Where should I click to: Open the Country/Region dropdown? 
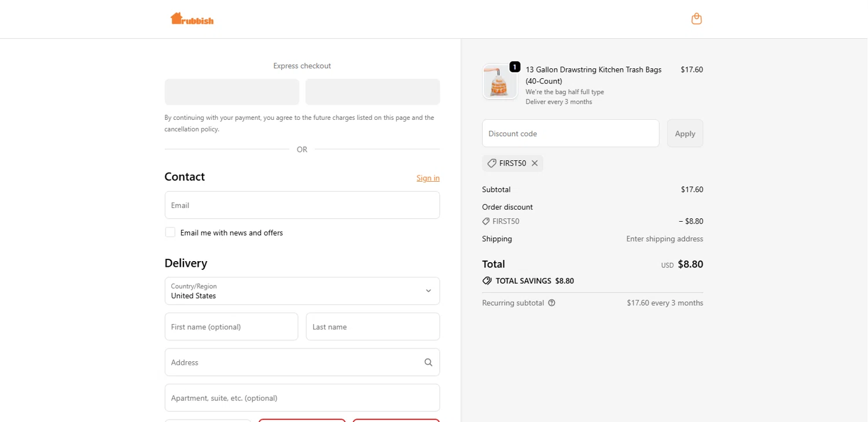(x=302, y=291)
